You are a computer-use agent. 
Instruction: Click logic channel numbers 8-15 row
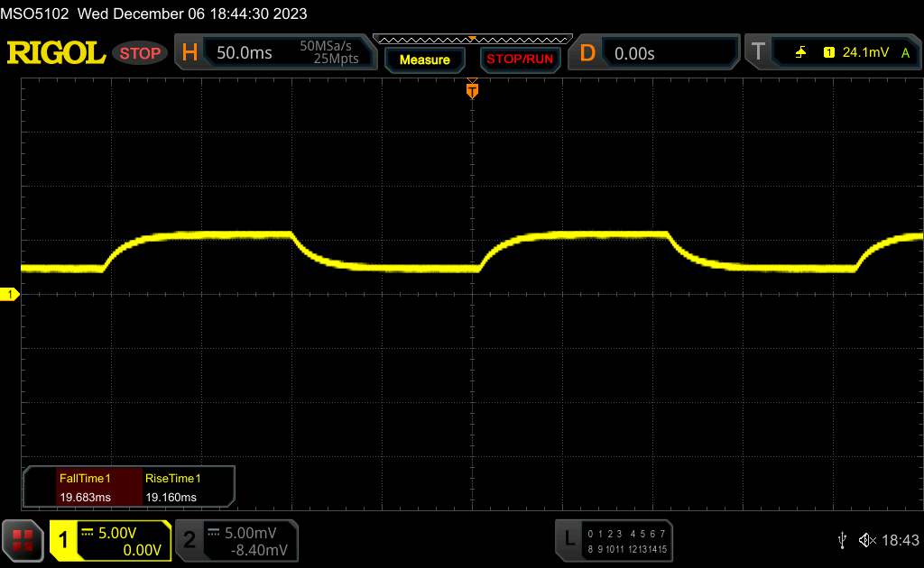627,549
